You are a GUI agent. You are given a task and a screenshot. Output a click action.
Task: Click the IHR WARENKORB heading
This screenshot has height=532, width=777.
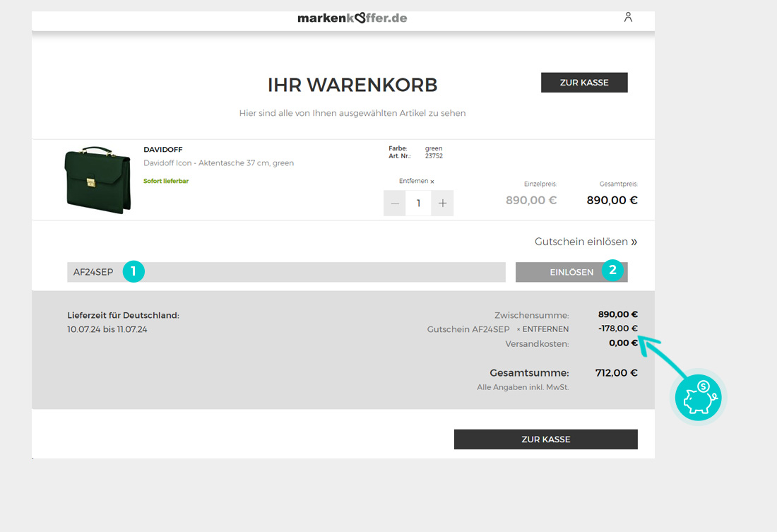point(352,85)
